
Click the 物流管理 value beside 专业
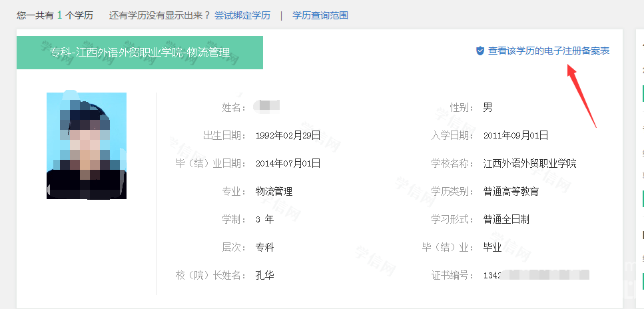tap(274, 191)
